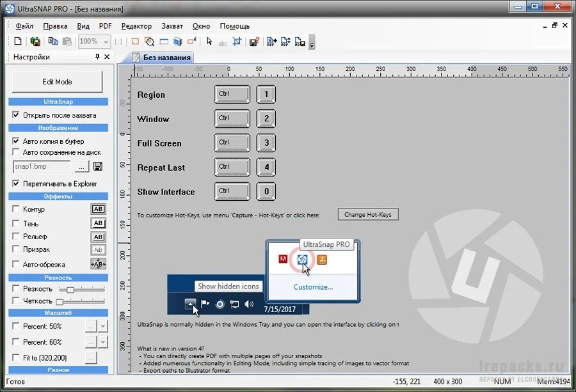576x392 pixels.
Task: Click the Copy toolbar icon
Action: [53, 42]
